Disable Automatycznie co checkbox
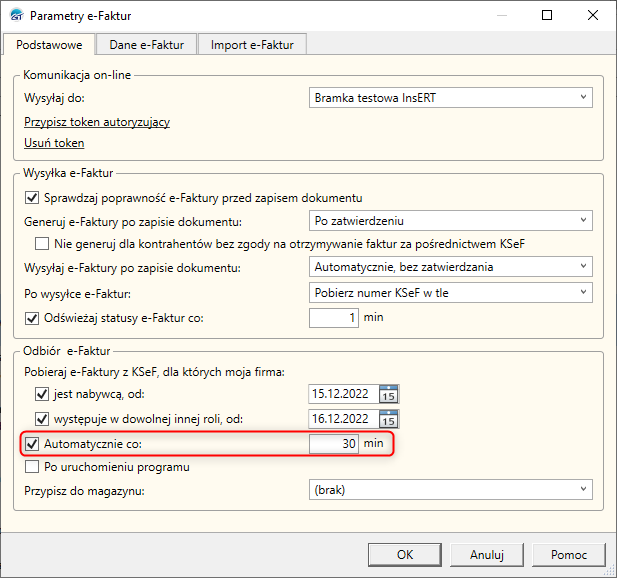Image resolution: width=617 pixels, height=578 pixels. [32, 443]
